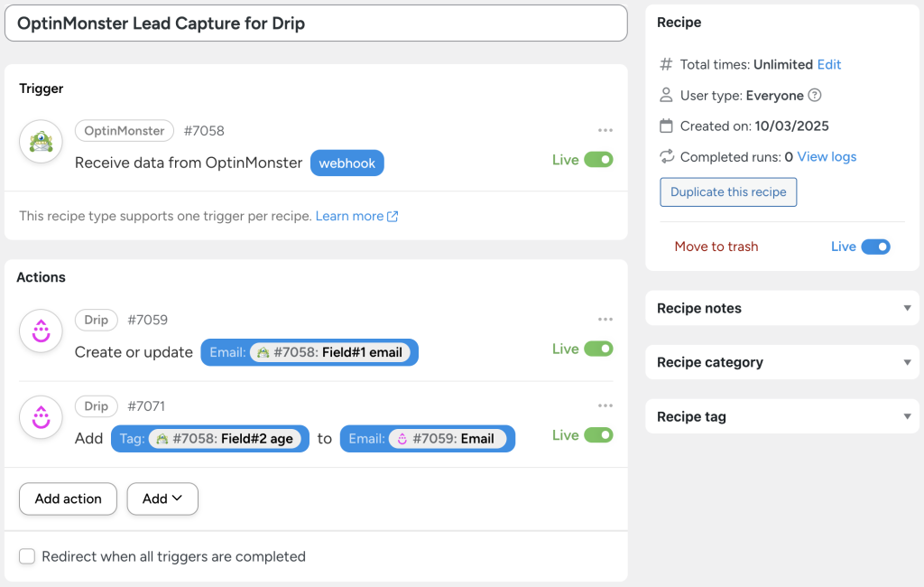This screenshot has width=924, height=587.
Task: Click the recipe title input field
Action: tap(316, 23)
